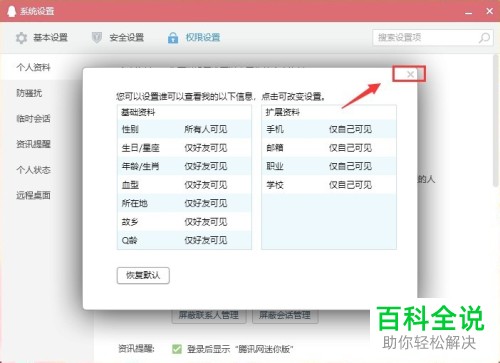Change Q龄 visibility setting
The width and height of the screenshot is (500, 363).
(206, 240)
